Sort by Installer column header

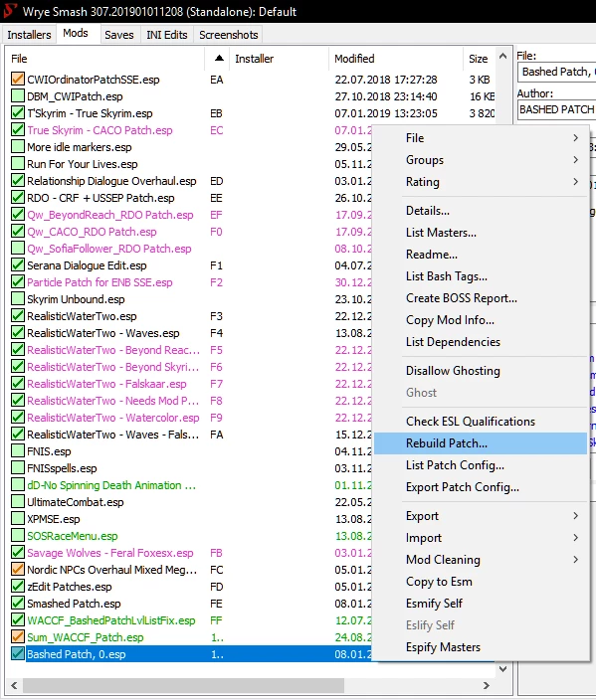point(280,59)
